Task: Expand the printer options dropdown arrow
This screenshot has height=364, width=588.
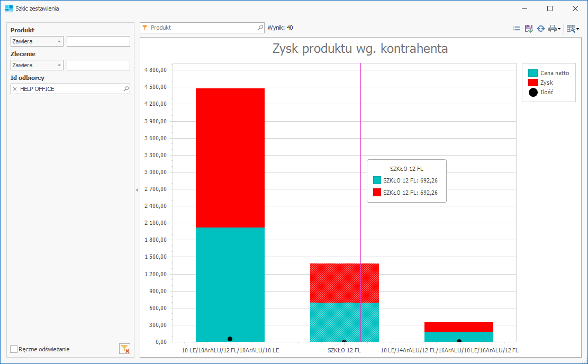Action: pos(559,29)
